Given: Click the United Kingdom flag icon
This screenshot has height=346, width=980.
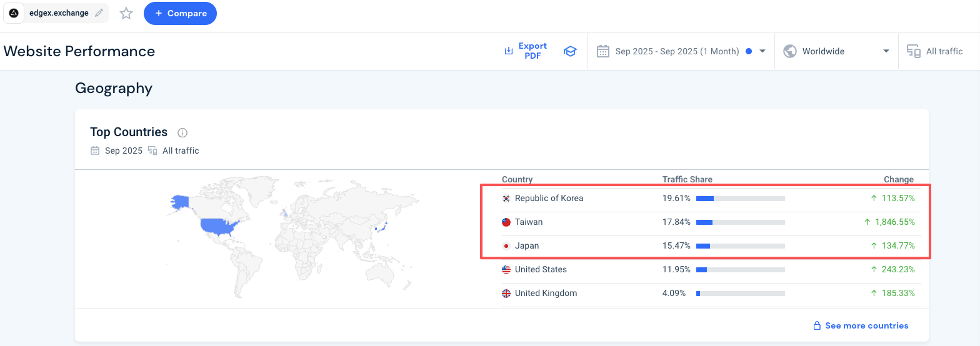Looking at the screenshot, I should coord(506,293).
